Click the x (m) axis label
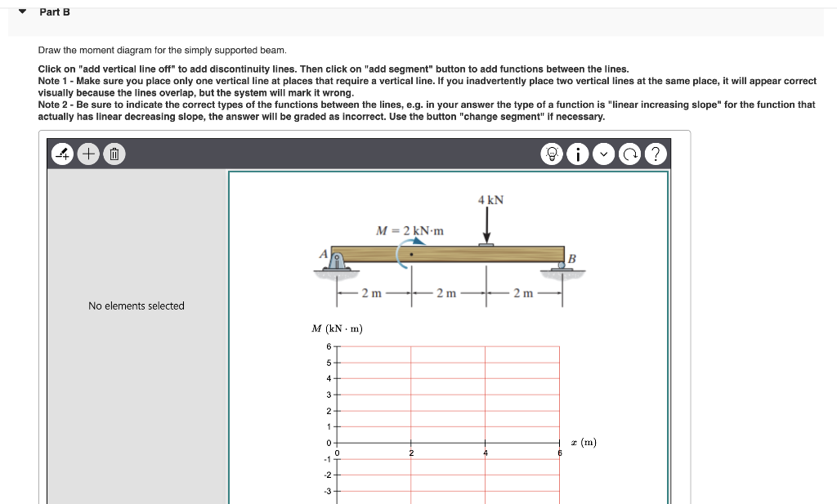Viewport: 837px width, 504px height. (584, 442)
